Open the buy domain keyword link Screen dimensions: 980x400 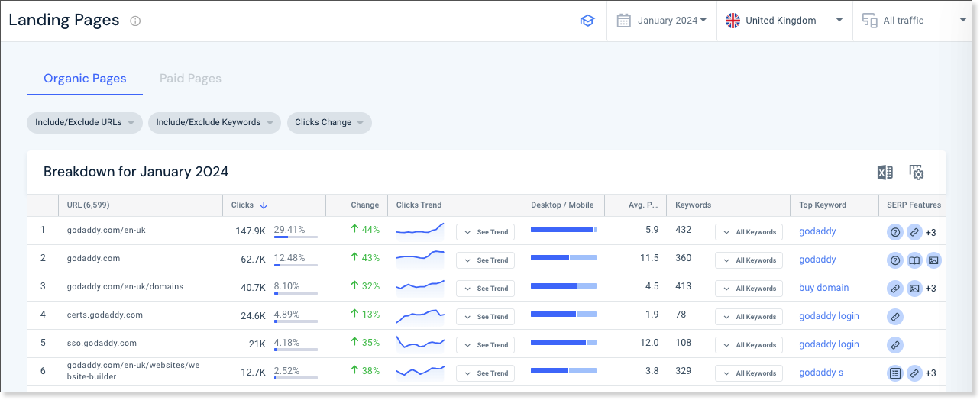(823, 289)
